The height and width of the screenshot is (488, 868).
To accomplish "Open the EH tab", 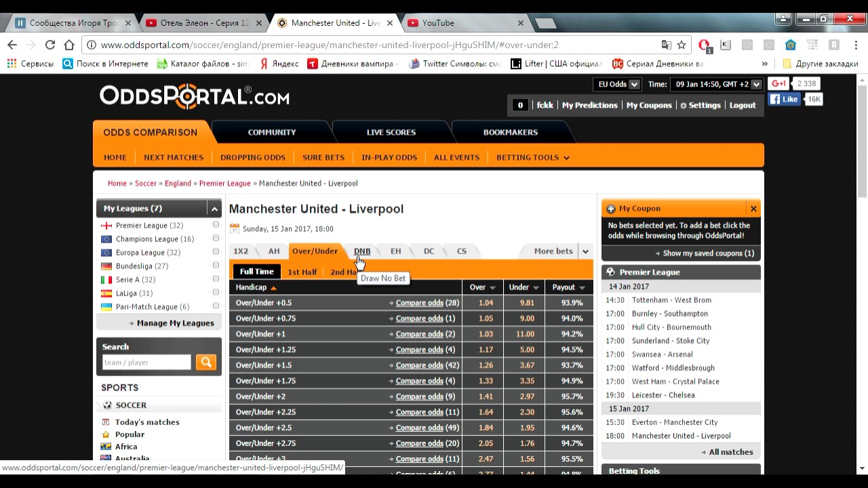I will coord(395,251).
